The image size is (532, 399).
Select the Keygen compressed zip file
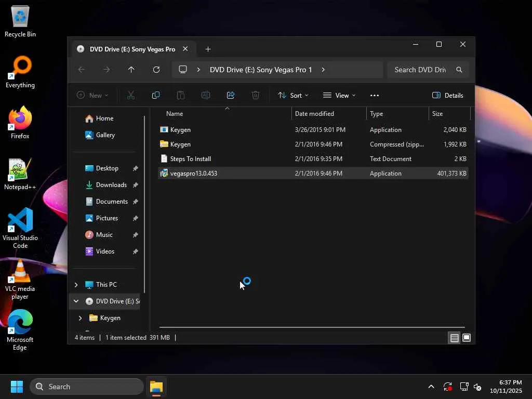coord(313,144)
